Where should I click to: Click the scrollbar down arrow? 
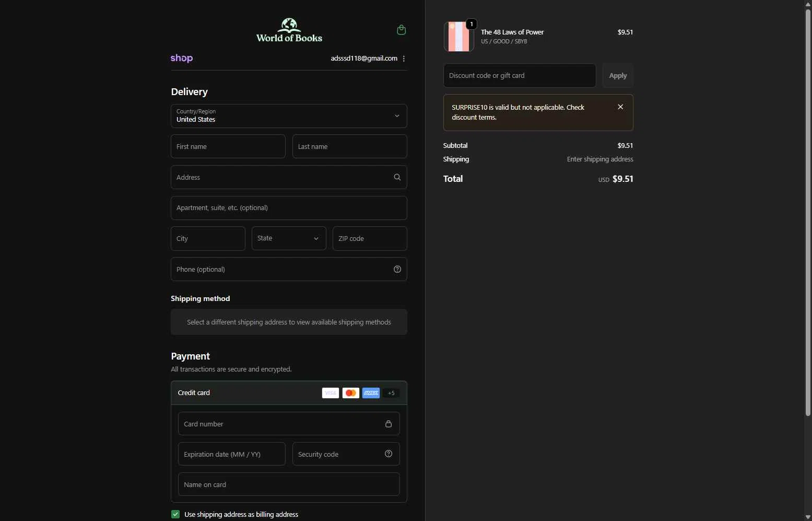(x=808, y=517)
